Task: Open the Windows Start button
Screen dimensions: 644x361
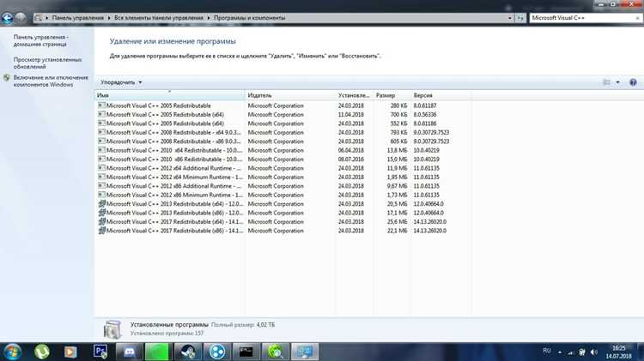Action: [12, 352]
